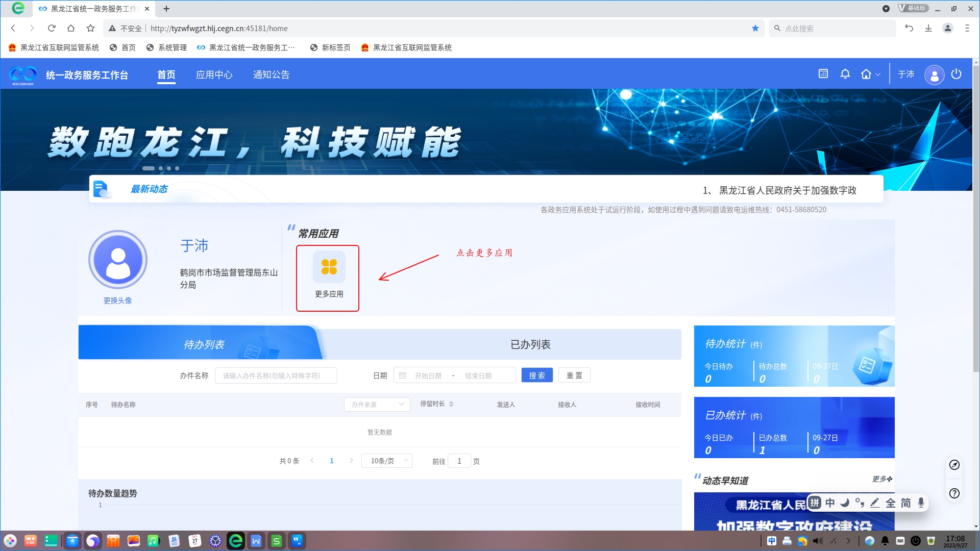Open the 办件来源 dropdown filter
The image size is (980, 551).
click(377, 405)
